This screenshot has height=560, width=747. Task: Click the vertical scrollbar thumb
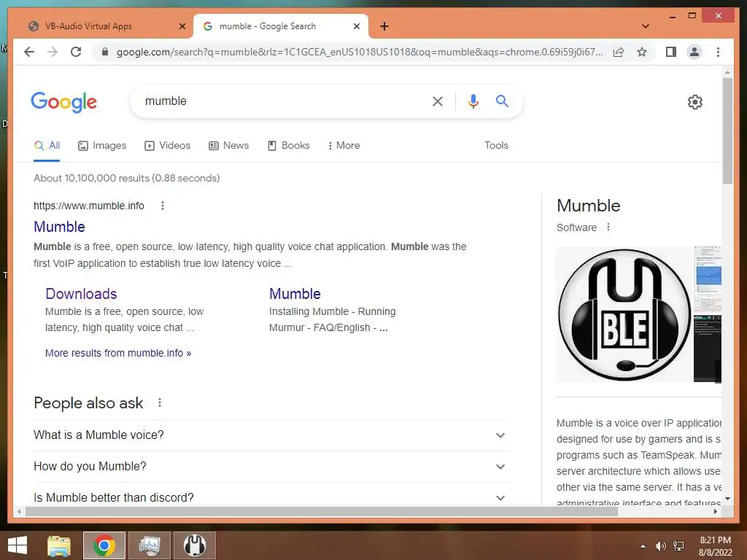[x=727, y=131]
